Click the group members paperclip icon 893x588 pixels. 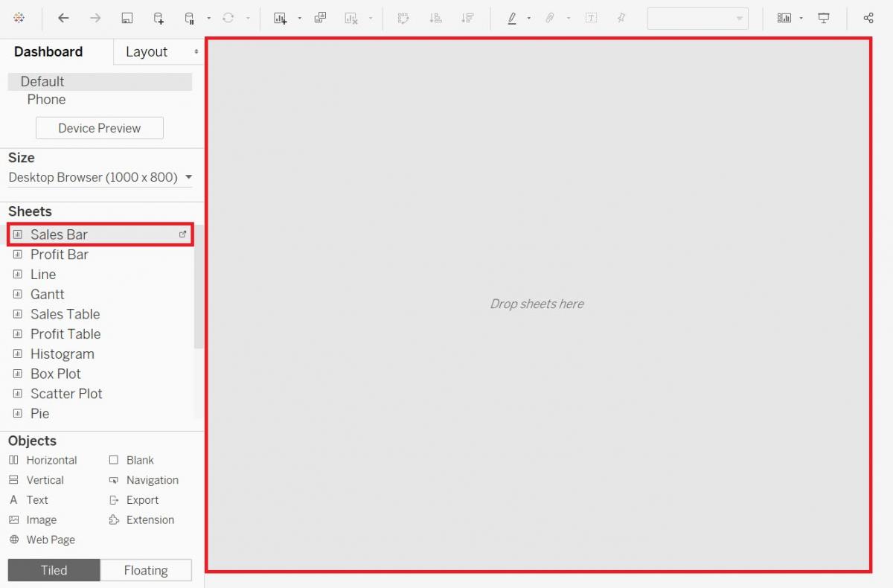point(550,18)
